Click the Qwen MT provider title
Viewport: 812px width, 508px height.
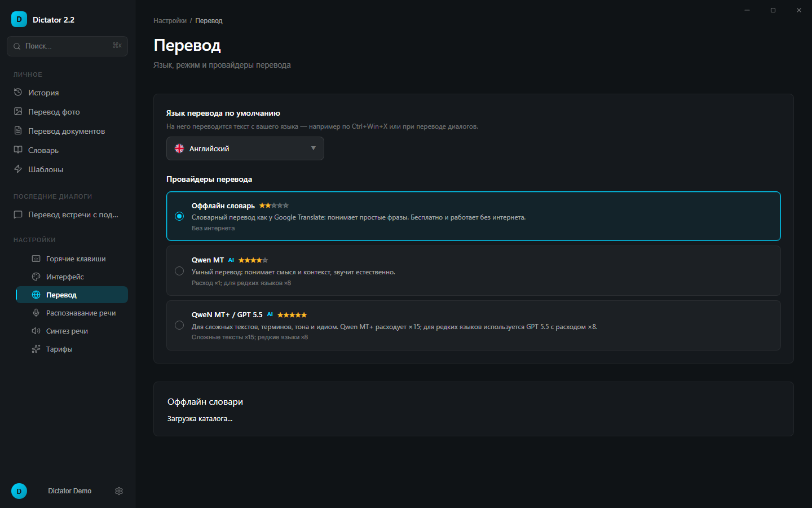208,260
